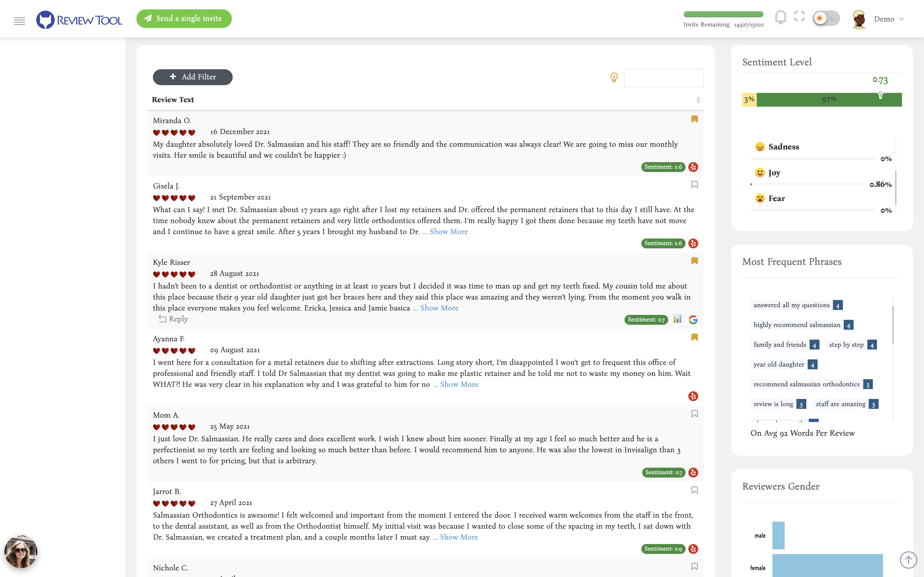Expand Gisela's review with Show More

(x=449, y=232)
